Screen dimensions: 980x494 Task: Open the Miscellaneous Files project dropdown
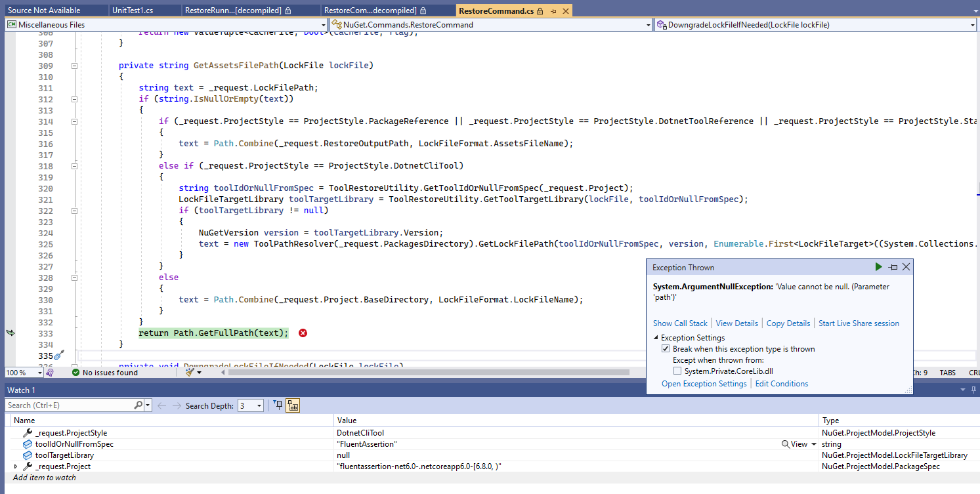322,24
